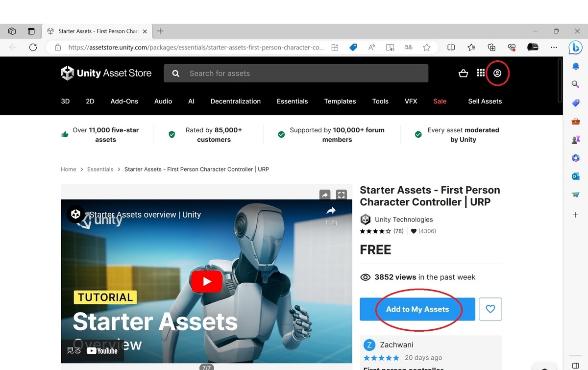This screenshot has height=370, width=588.
Task: Select the Sale navigation item
Action: point(440,101)
